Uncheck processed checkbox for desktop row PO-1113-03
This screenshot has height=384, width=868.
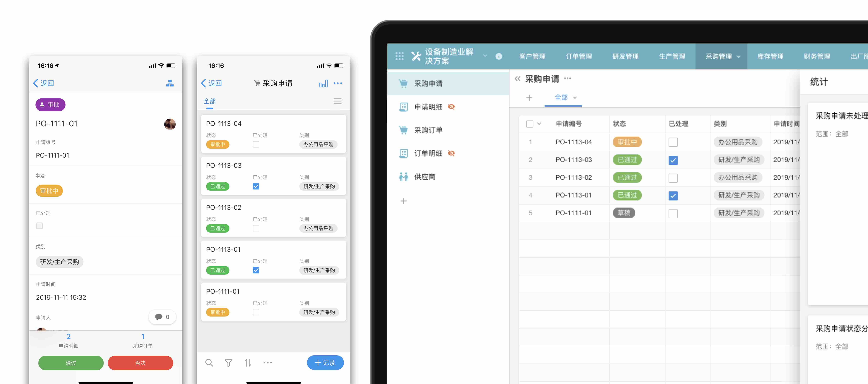[673, 160]
